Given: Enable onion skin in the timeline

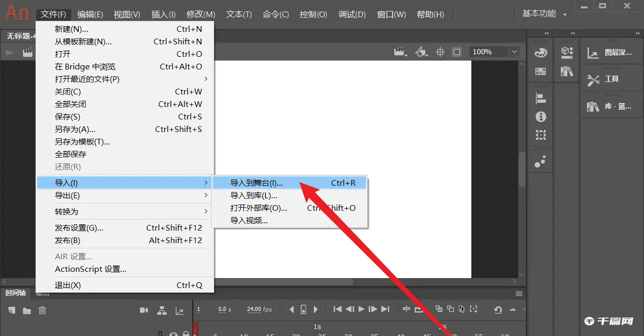Looking at the screenshot, I should click(439, 309).
